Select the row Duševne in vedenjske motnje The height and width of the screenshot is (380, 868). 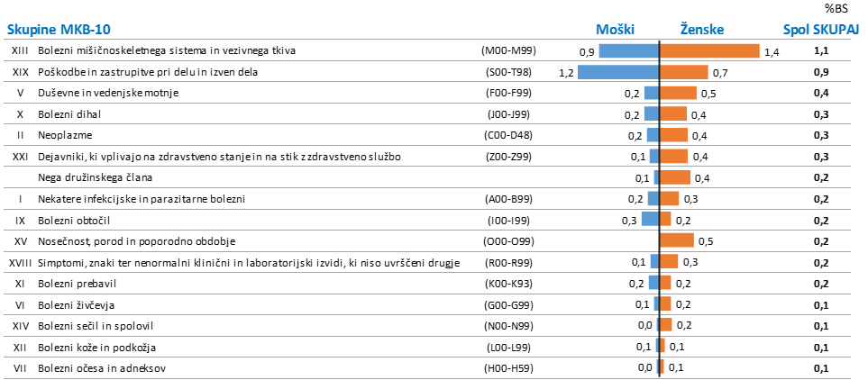coord(434,93)
